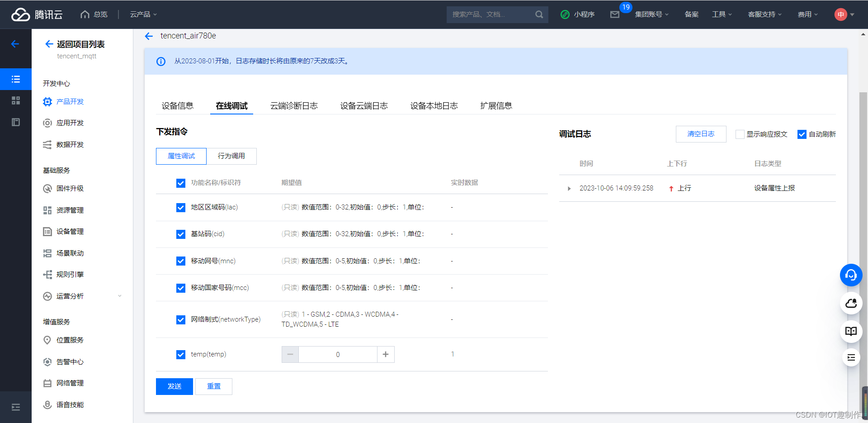Decrease temp value with minus button

(x=290, y=355)
